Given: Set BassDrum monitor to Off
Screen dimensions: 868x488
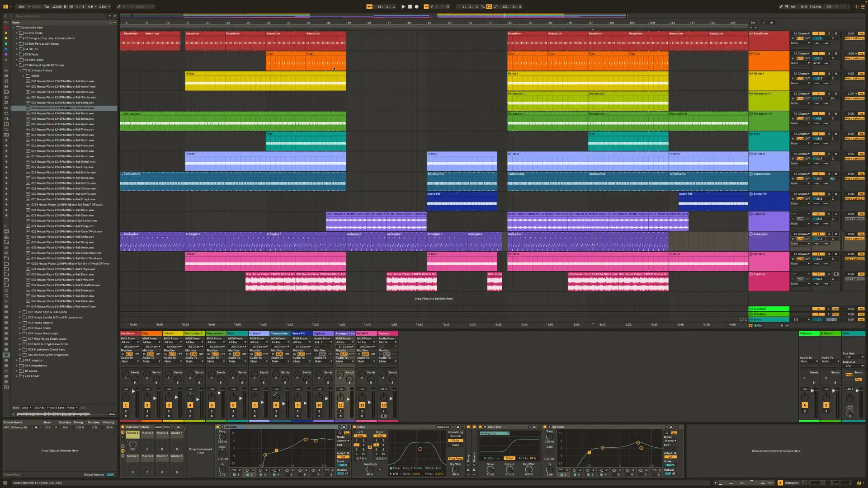Looking at the screenshot, I should click(807, 38).
